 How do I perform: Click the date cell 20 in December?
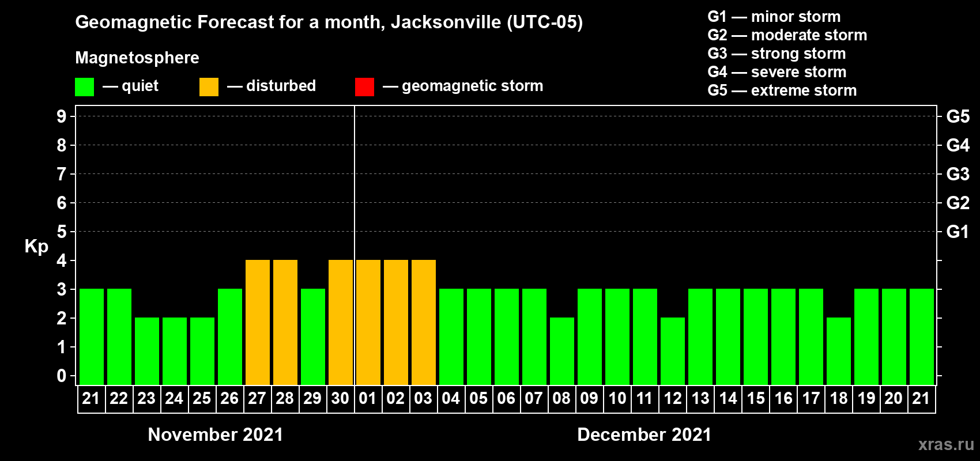coord(894,399)
